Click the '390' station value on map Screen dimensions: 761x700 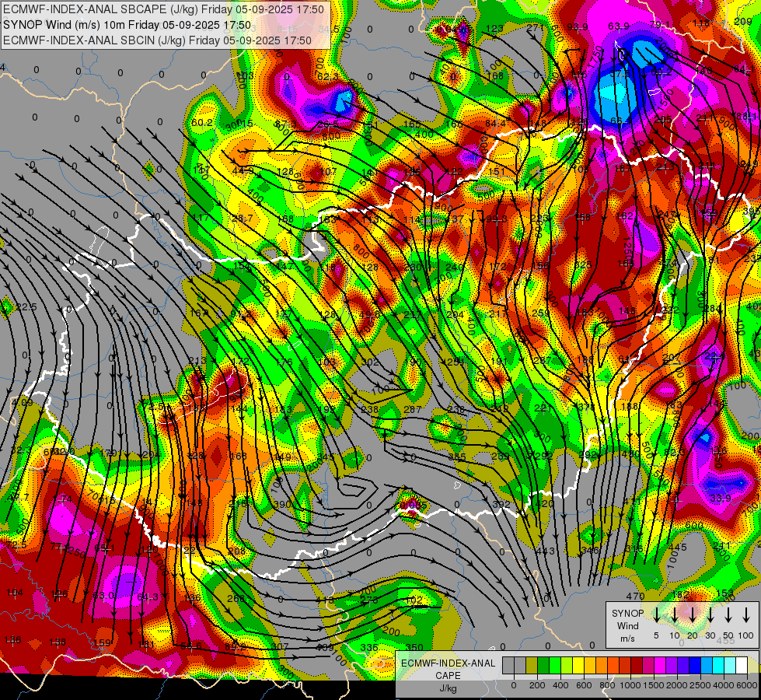coord(282,504)
